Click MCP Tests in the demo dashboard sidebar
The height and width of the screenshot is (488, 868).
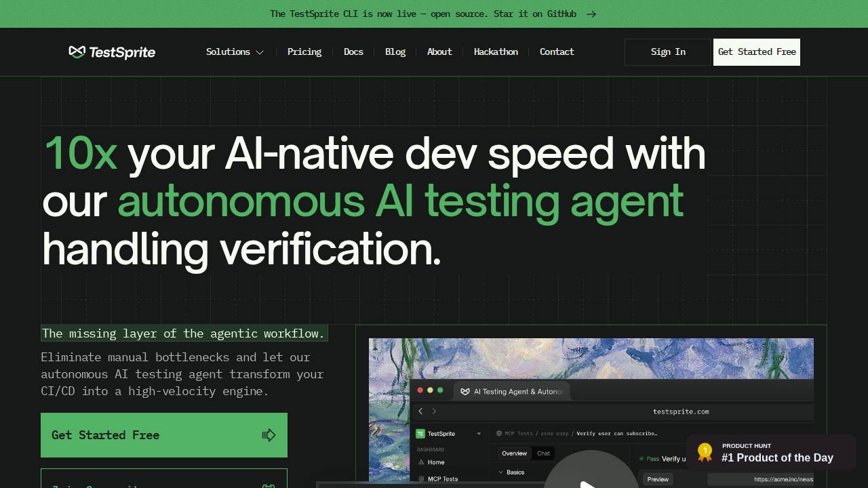[437, 479]
